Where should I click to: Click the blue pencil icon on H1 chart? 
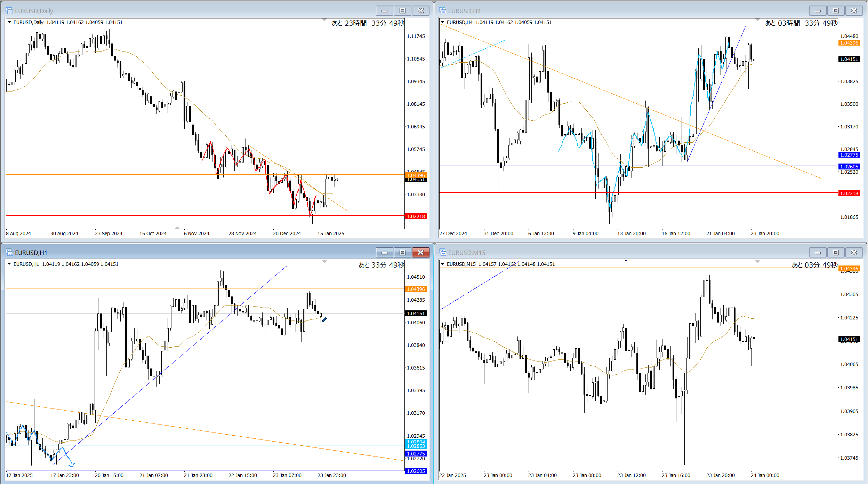click(x=324, y=319)
